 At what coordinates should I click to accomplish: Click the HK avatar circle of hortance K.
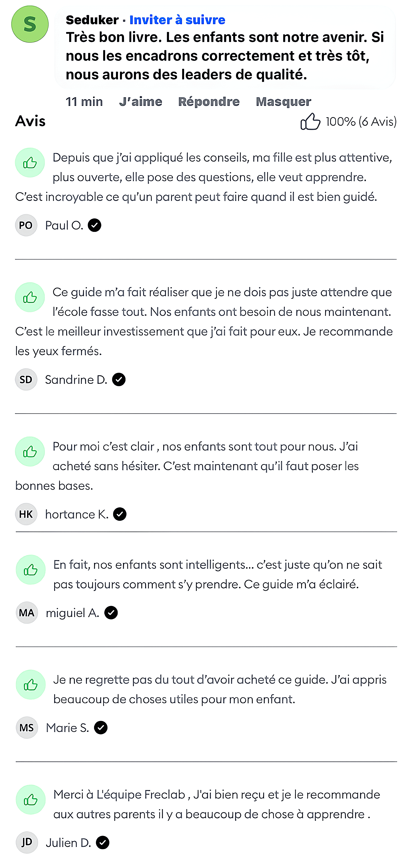26,514
